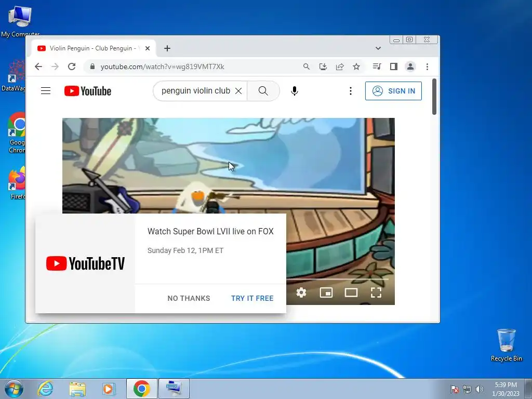
Task: Click the page vertical scrollbar
Action: 434,97
